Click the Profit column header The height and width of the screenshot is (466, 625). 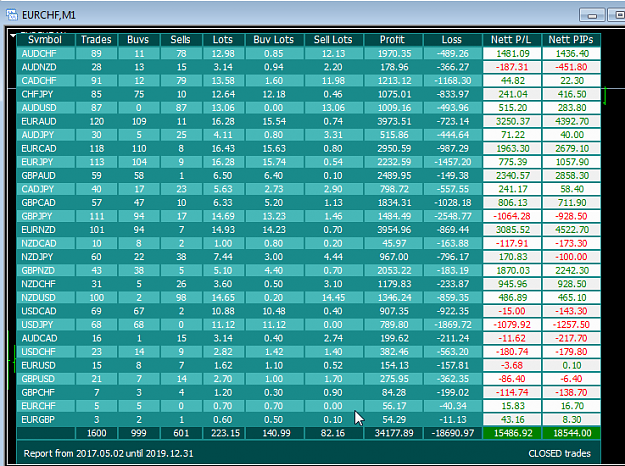click(x=393, y=40)
